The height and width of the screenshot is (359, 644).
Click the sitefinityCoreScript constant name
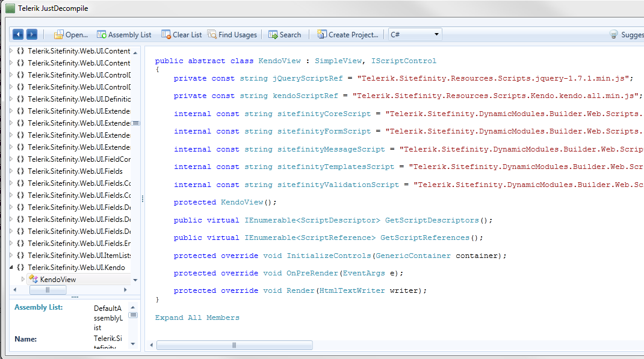tap(324, 114)
